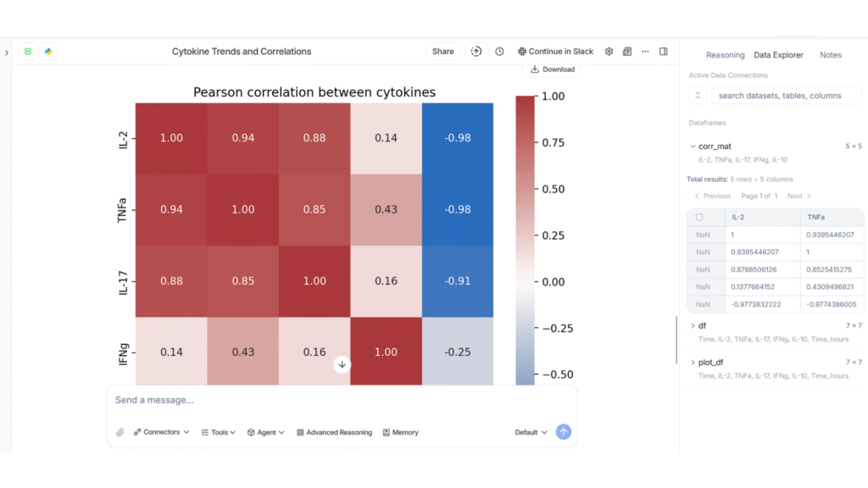Collapse the corr_mat dataframe

tap(693, 147)
